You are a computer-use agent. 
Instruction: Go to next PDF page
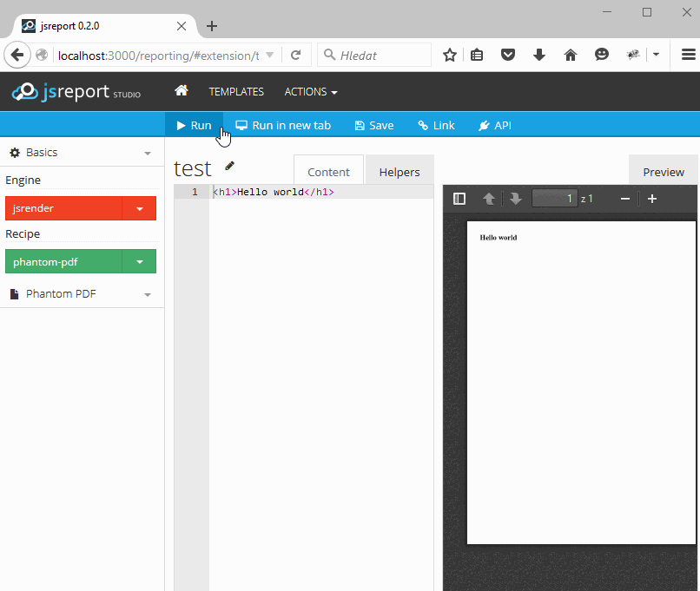(516, 199)
